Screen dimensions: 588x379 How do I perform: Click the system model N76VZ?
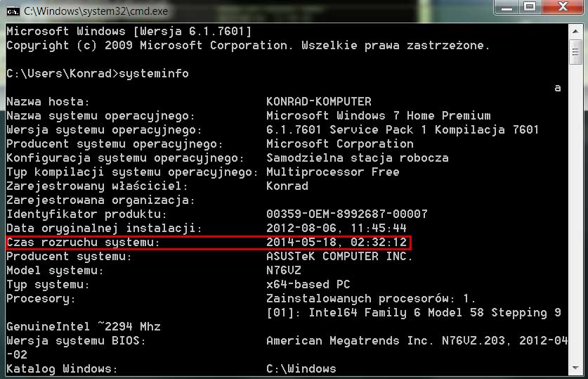tap(284, 270)
